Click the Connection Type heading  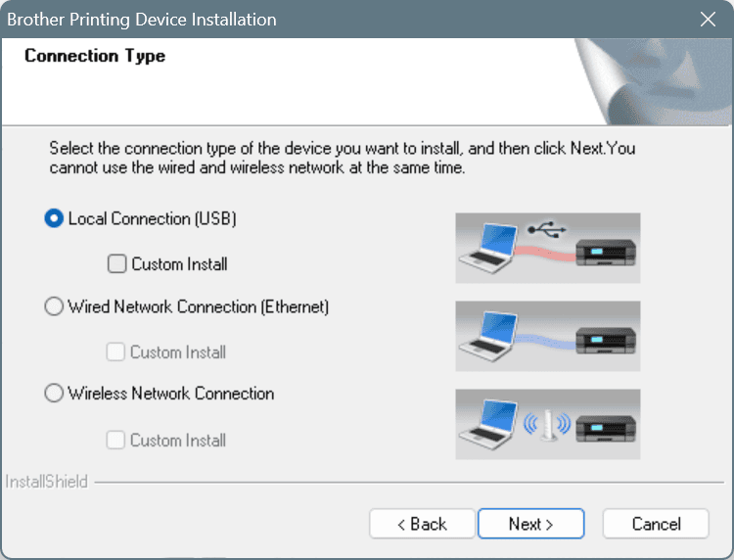[x=95, y=56]
